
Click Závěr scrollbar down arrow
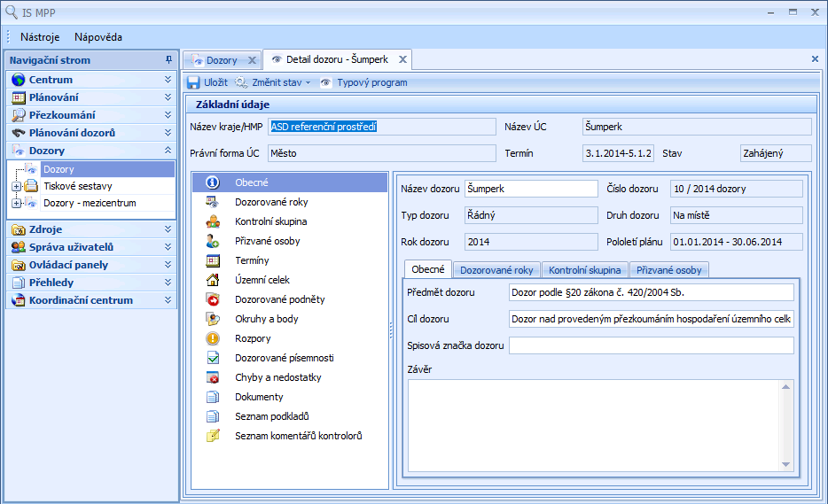(785, 464)
